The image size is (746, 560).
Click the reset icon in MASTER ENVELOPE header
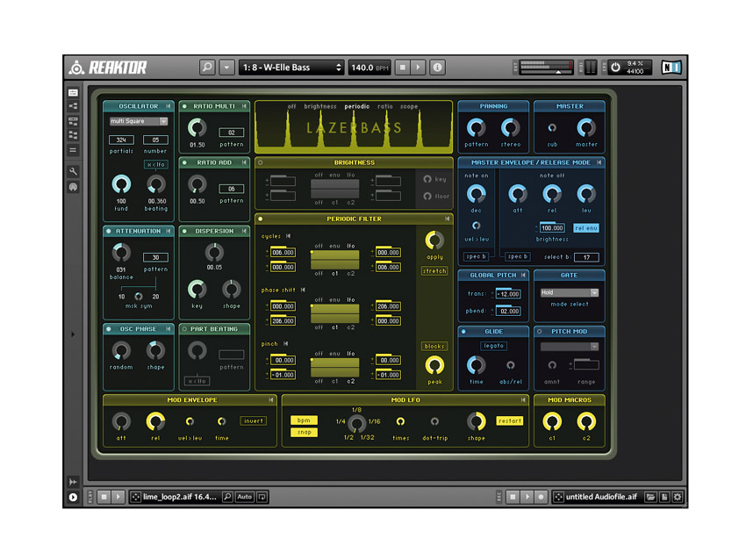pyautogui.click(x=599, y=162)
